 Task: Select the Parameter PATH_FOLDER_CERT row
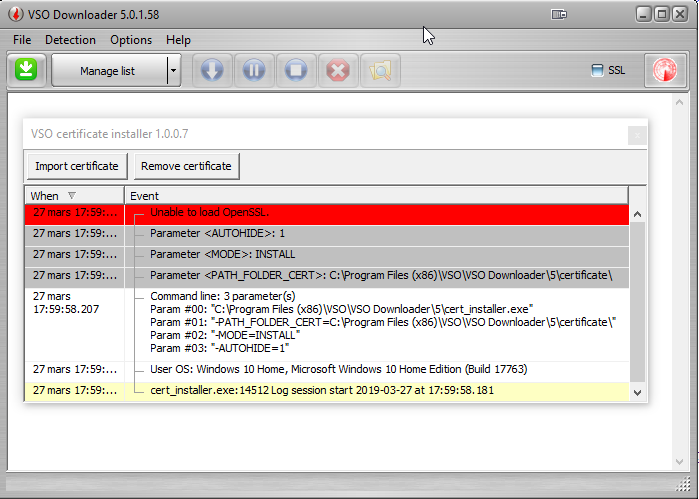pos(327,276)
